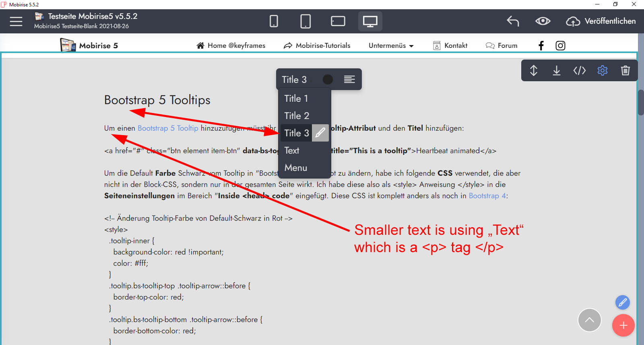
Task: Click the '<style>' code line
Action: [x=116, y=230]
